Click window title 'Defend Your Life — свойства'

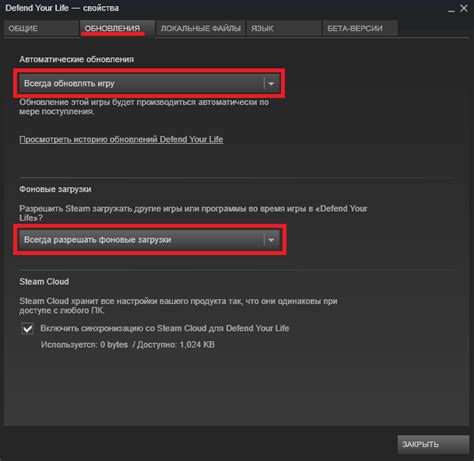tap(62, 8)
